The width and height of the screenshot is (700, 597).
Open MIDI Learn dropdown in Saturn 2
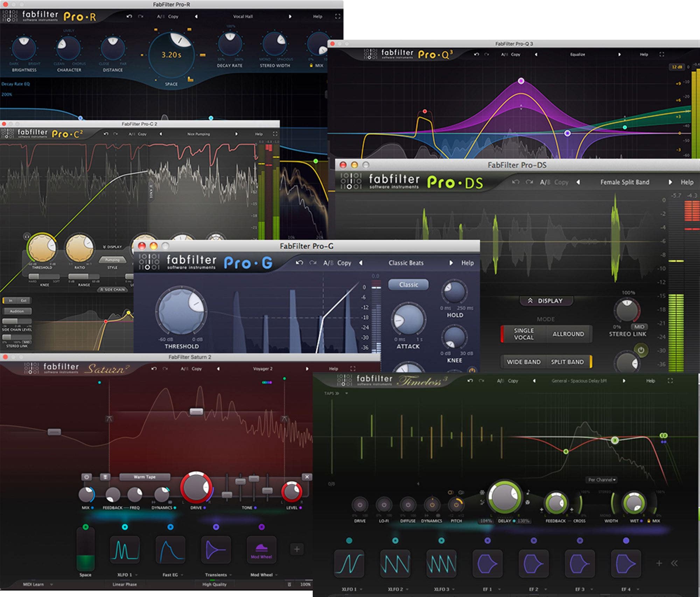pos(38,584)
